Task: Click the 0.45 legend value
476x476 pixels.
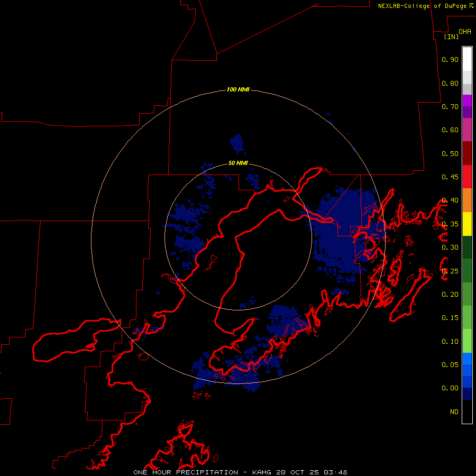Action: point(450,177)
